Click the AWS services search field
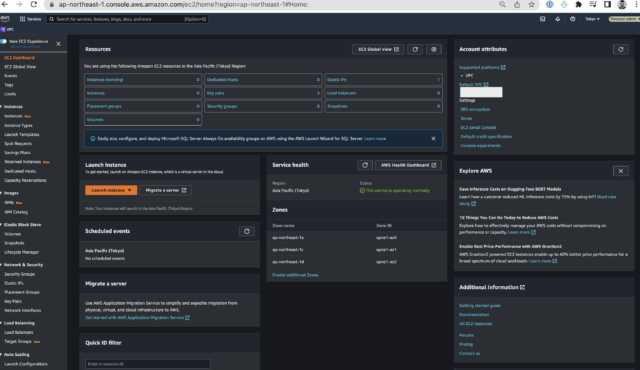This screenshot has width=640, height=370. (x=127, y=19)
